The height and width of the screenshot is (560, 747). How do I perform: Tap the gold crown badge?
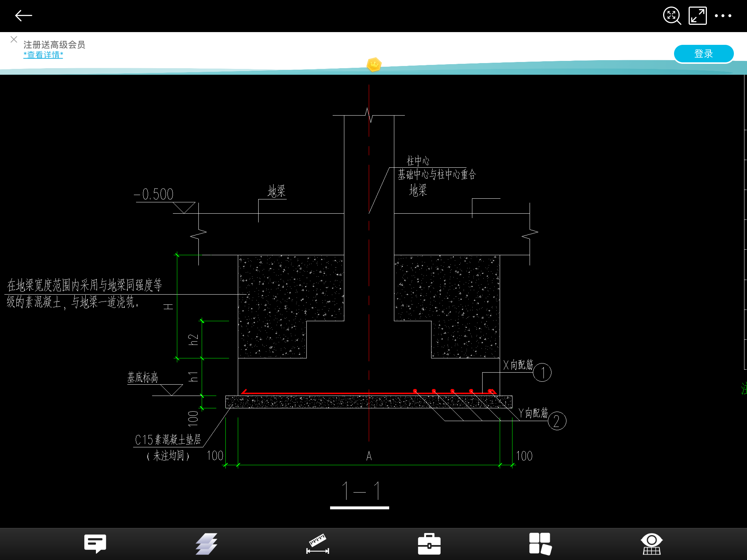pos(374,65)
